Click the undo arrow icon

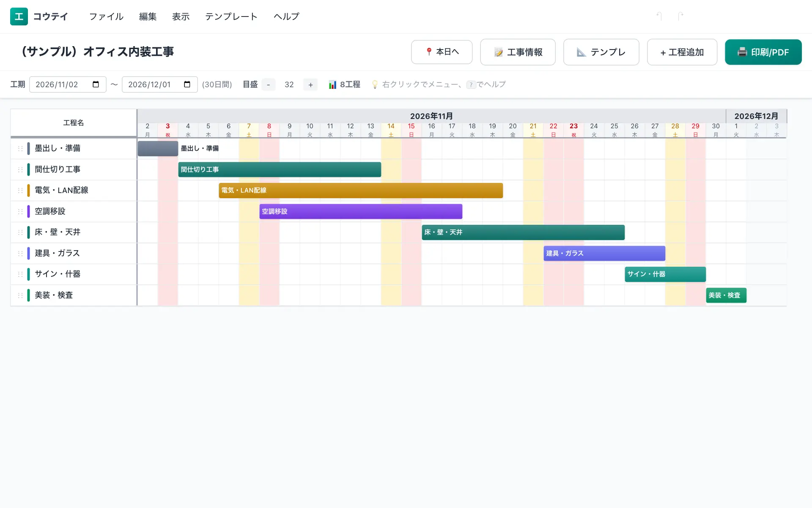click(659, 16)
